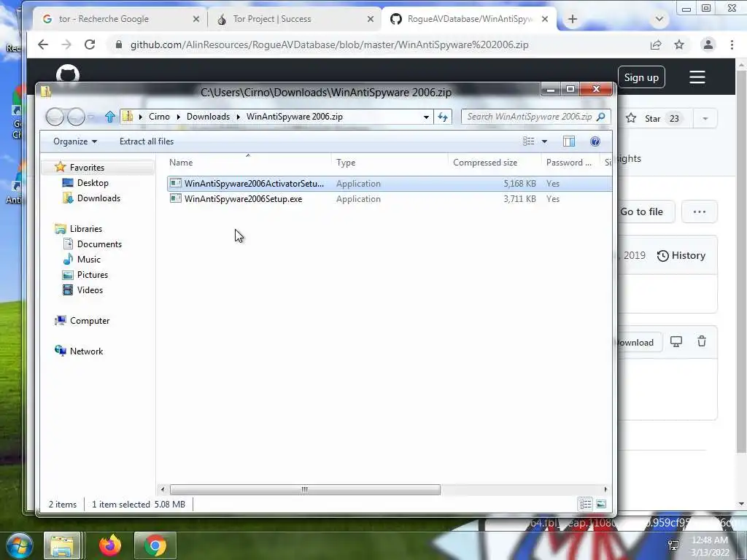Click the refresh icon beside address bar
747x560 pixels.
tap(443, 117)
